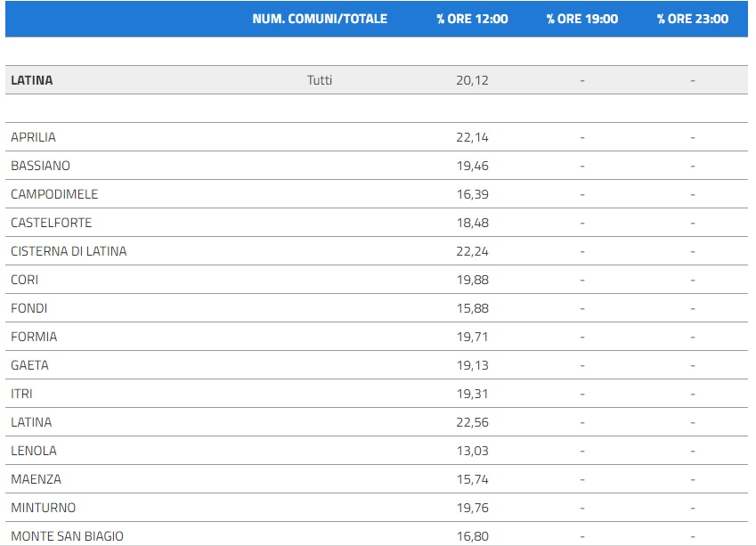Open the ITRI municipality entry
This screenshot has height=546, width=756.
coord(21,394)
